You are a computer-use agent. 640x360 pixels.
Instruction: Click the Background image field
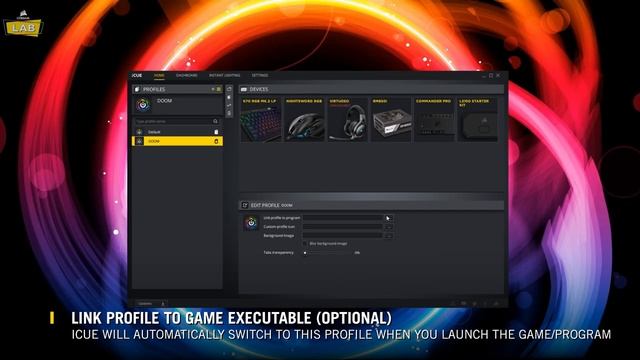(x=342, y=236)
